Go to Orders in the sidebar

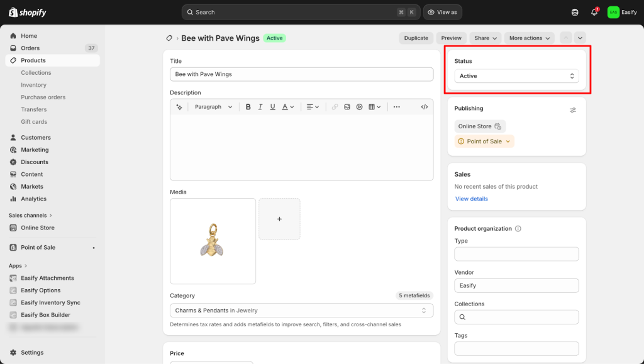30,48
